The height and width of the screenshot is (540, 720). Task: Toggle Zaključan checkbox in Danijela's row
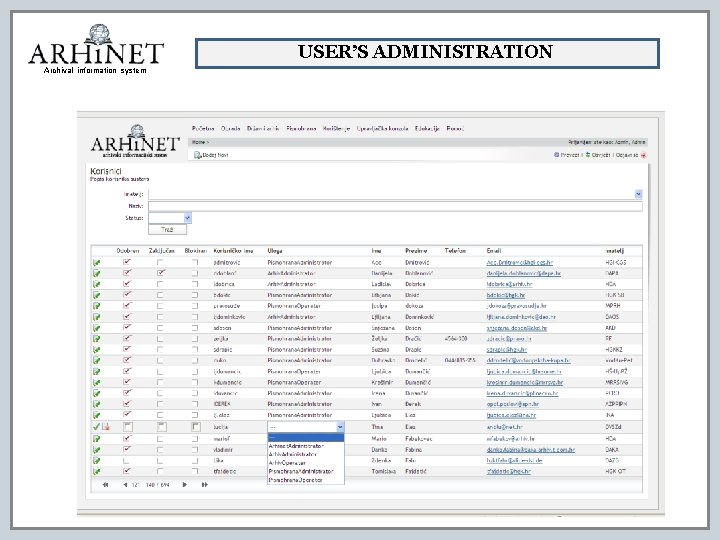coord(160,273)
